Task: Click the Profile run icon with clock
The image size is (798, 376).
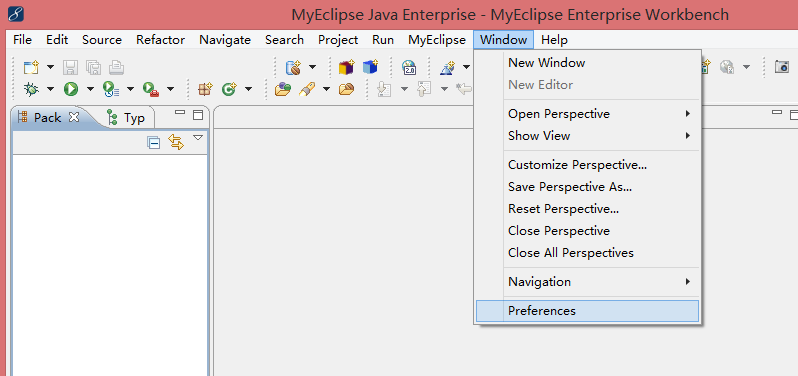Action: [110, 90]
